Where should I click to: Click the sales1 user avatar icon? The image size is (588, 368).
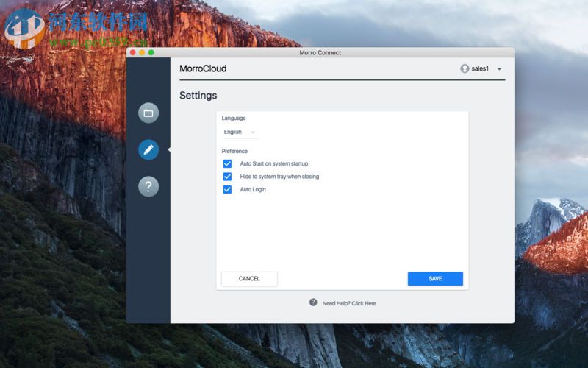point(465,68)
